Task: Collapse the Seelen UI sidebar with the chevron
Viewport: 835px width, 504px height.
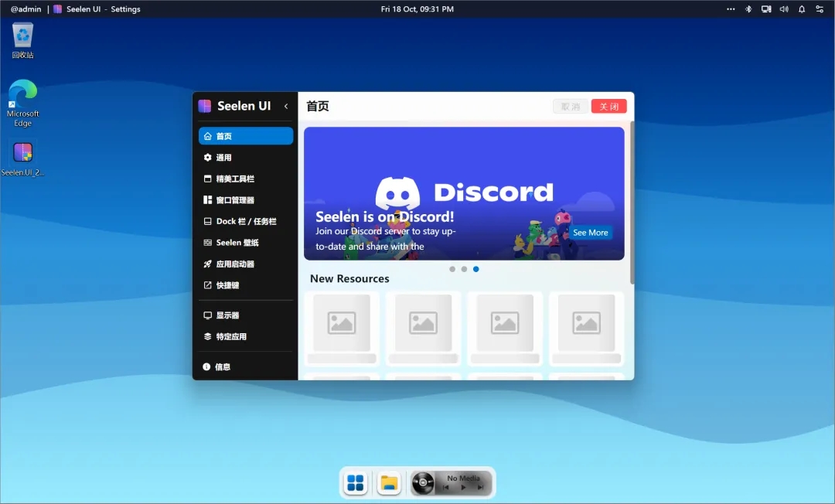Action: 286,106
